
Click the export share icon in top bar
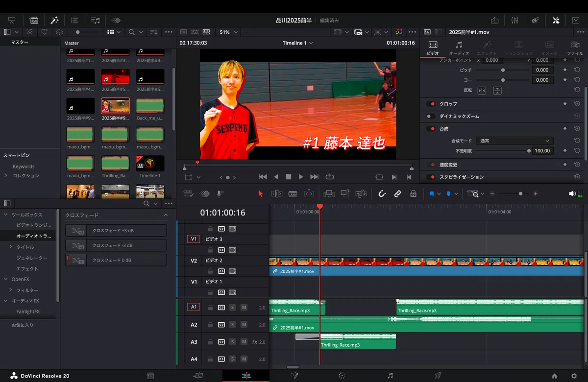[x=494, y=20]
